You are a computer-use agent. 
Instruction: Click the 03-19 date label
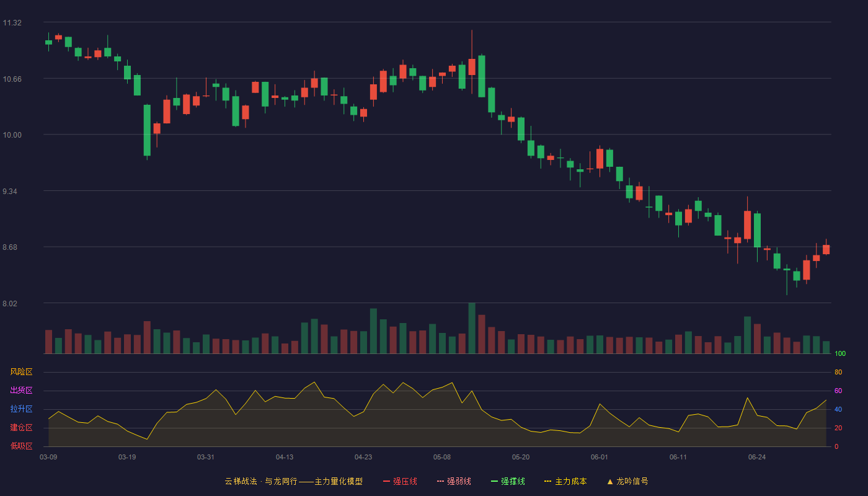[127, 457]
